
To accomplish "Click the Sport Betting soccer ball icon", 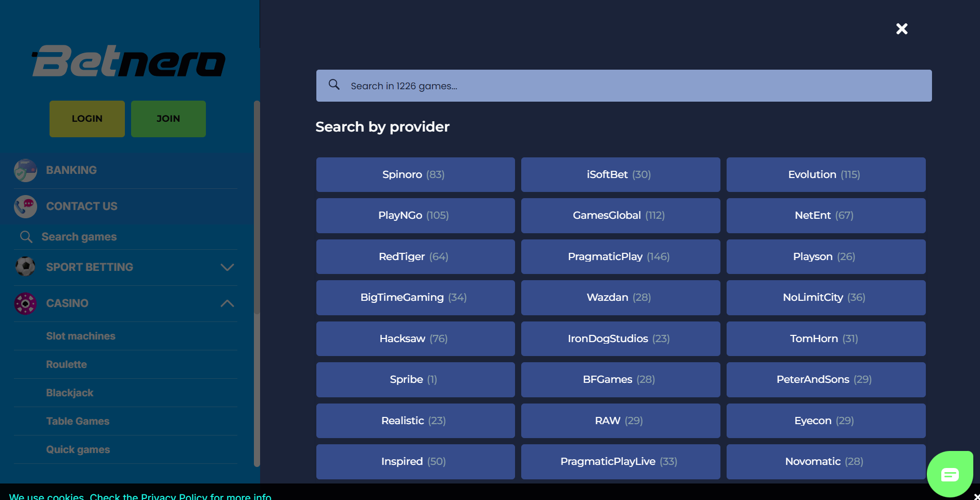I will [x=25, y=267].
